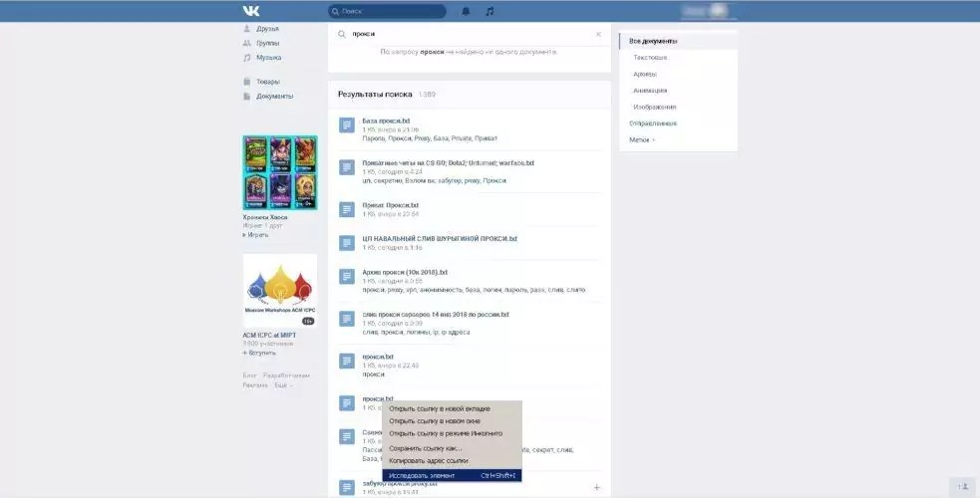Screen dimensions: 980x498
Task: Click the Группы people icon
Action: (247, 43)
